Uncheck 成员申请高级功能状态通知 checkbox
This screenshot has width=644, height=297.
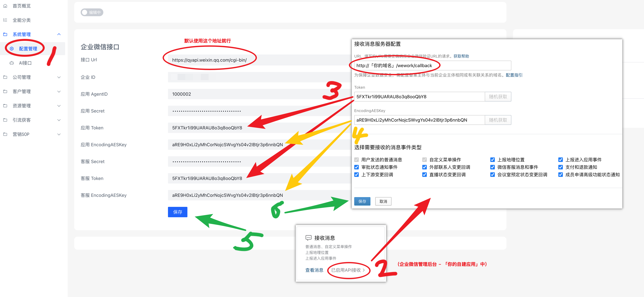click(560, 175)
